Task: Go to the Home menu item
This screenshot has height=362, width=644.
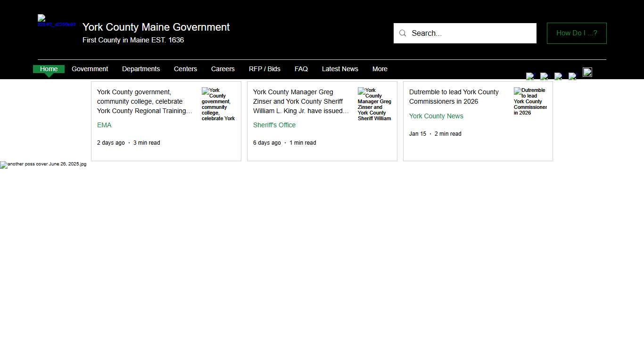Action: tap(49, 69)
